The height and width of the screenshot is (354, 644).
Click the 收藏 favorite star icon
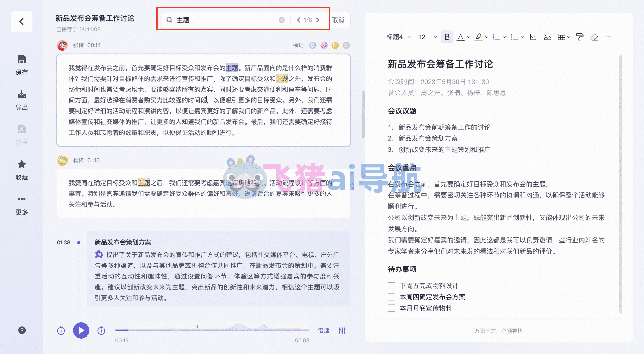(x=21, y=164)
